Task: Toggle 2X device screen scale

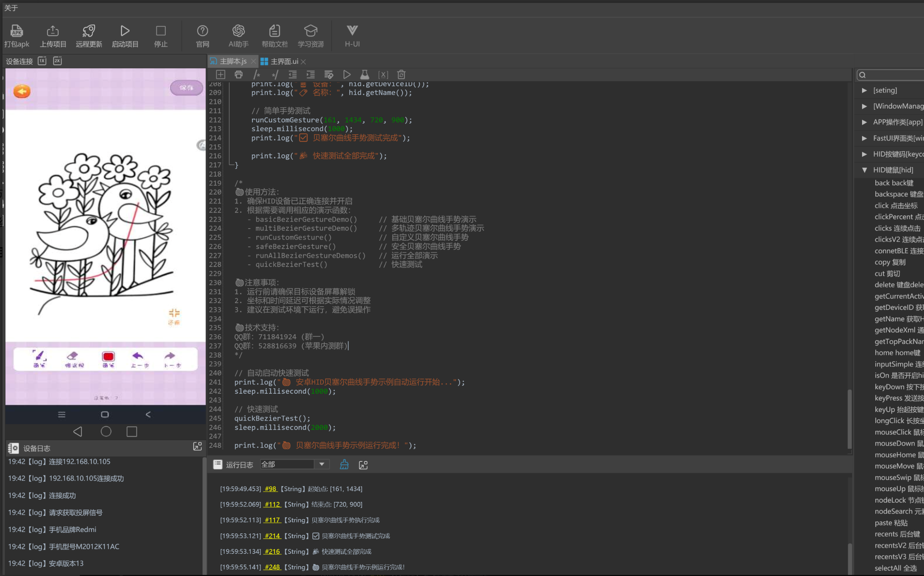Action: pyautogui.click(x=58, y=61)
